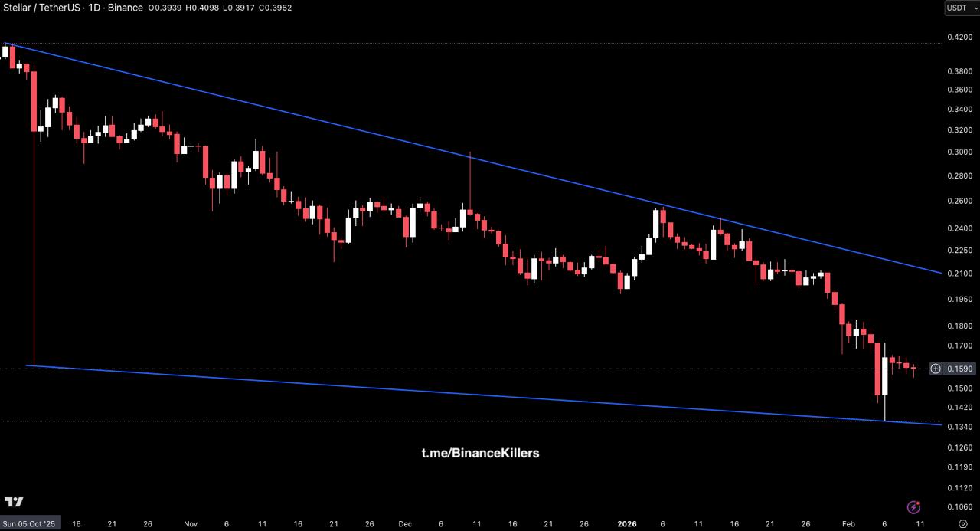The width and height of the screenshot is (980, 531).
Task: Click the 2026 label on time axis
Action: (x=626, y=524)
